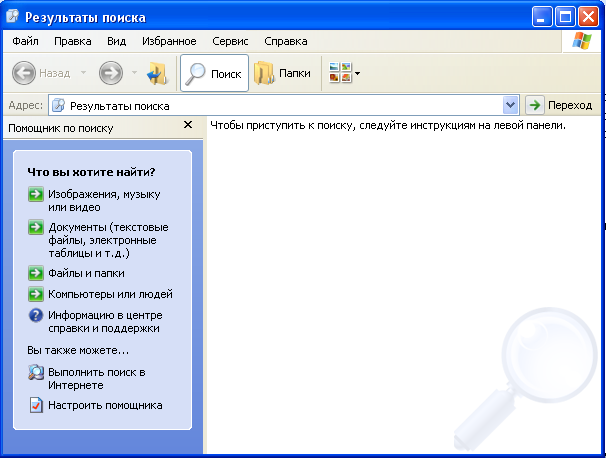This screenshot has height=458, width=606.
Task: Expand the Views button dropdown arrow
Action: [x=357, y=73]
